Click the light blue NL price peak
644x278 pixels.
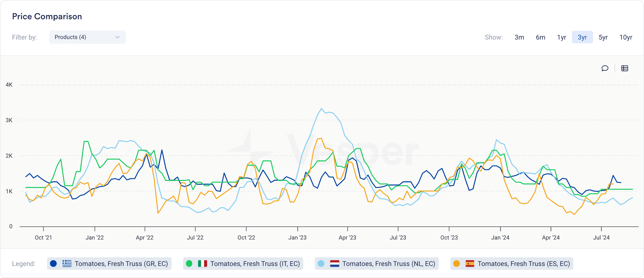click(321, 109)
